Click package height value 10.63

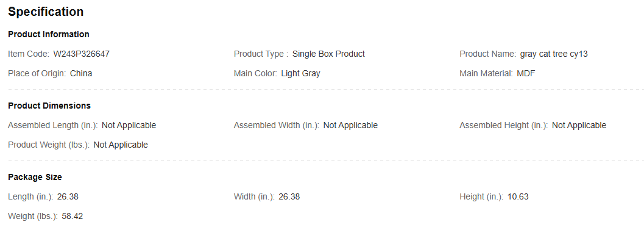[x=518, y=196]
